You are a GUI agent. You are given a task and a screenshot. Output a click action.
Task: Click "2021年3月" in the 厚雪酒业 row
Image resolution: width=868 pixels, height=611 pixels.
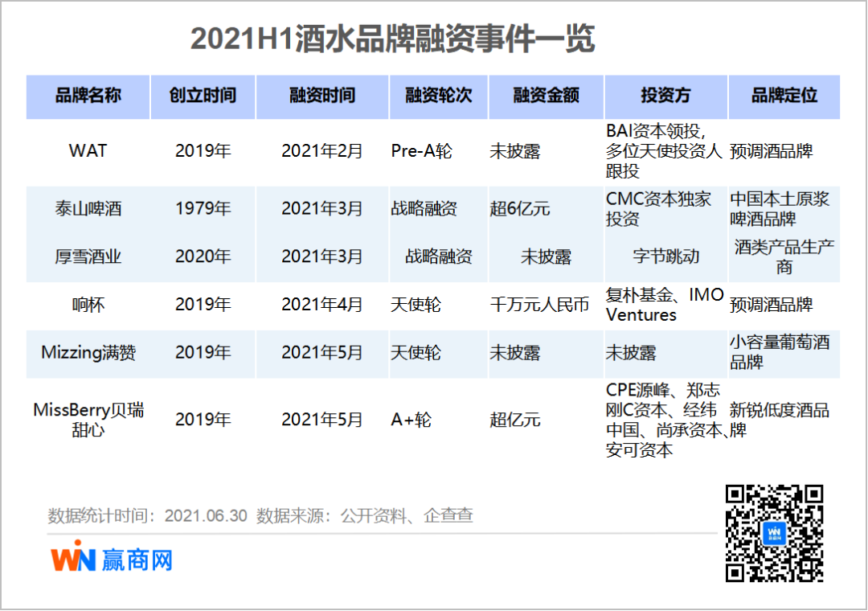322,256
